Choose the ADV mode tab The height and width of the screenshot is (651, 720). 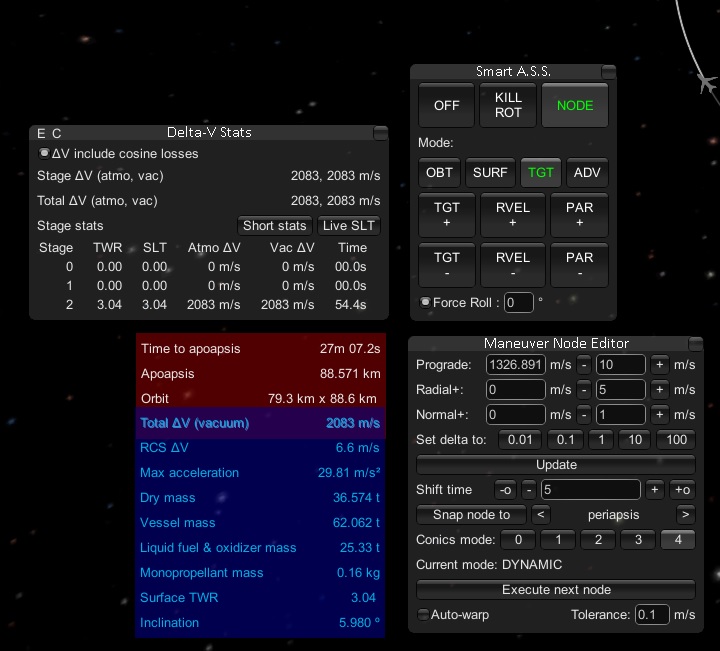tap(587, 173)
